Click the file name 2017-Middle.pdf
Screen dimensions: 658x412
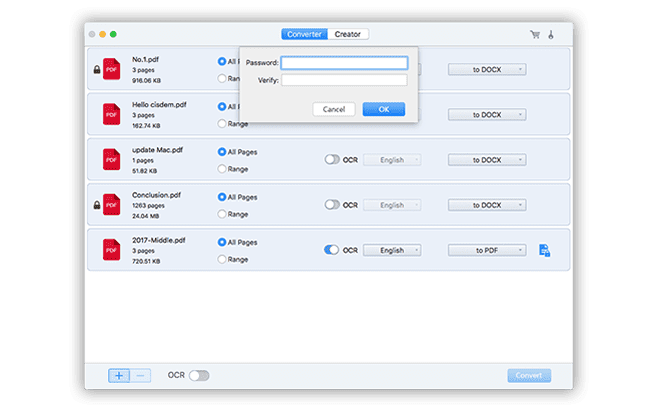tap(159, 240)
